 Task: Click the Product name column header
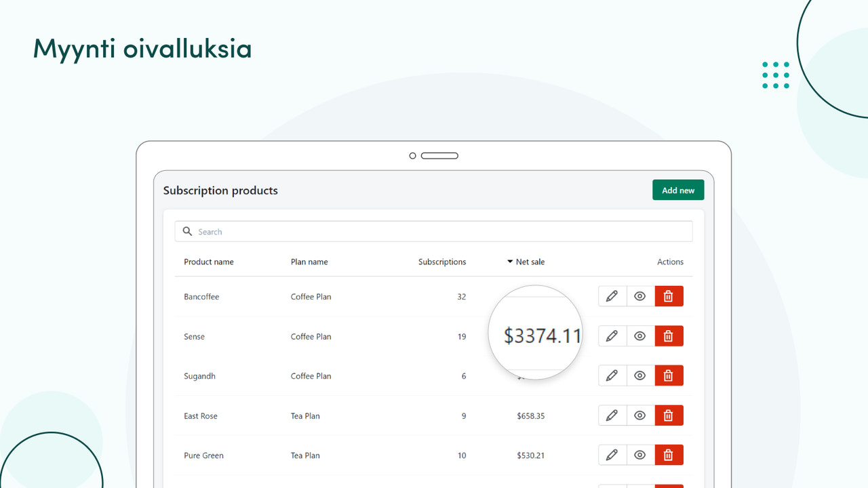209,262
